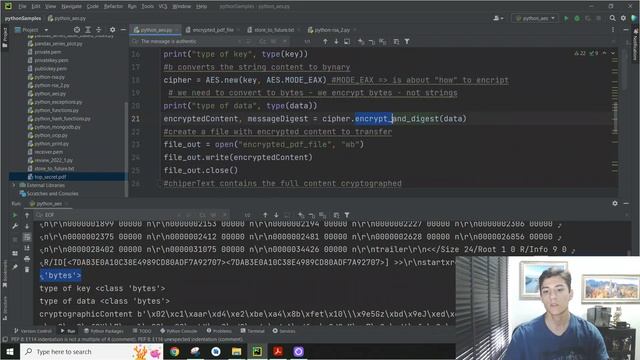This screenshot has width=640, height=360.
Task: Select Scratches and Consoles node
Action: tap(53, 194)
